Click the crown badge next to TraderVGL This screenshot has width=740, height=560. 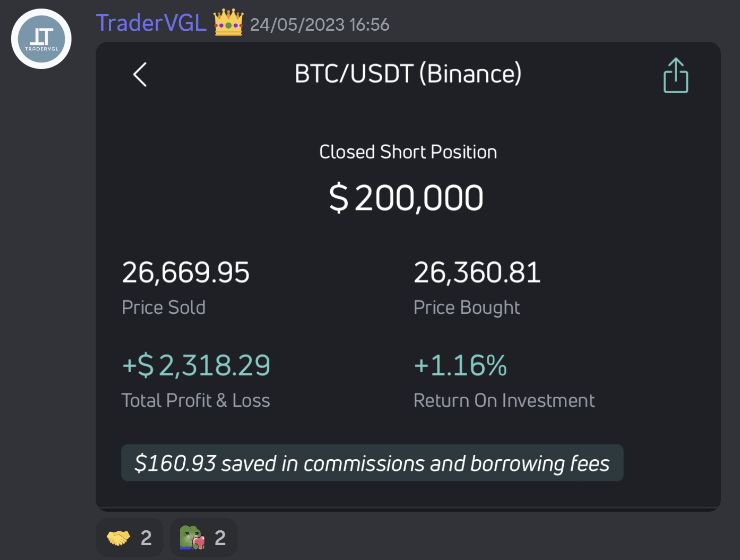229,23
